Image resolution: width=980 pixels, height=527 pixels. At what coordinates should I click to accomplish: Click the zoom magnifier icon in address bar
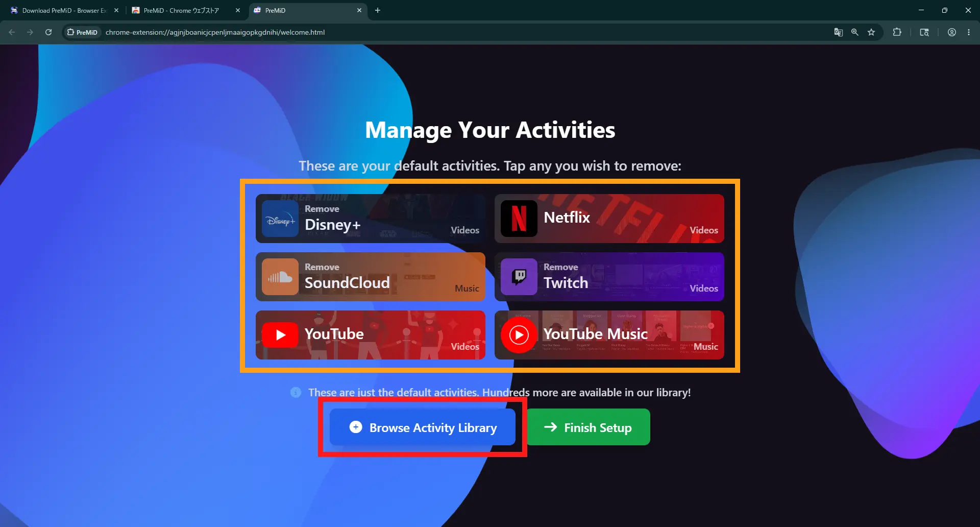tap(855, 32)
